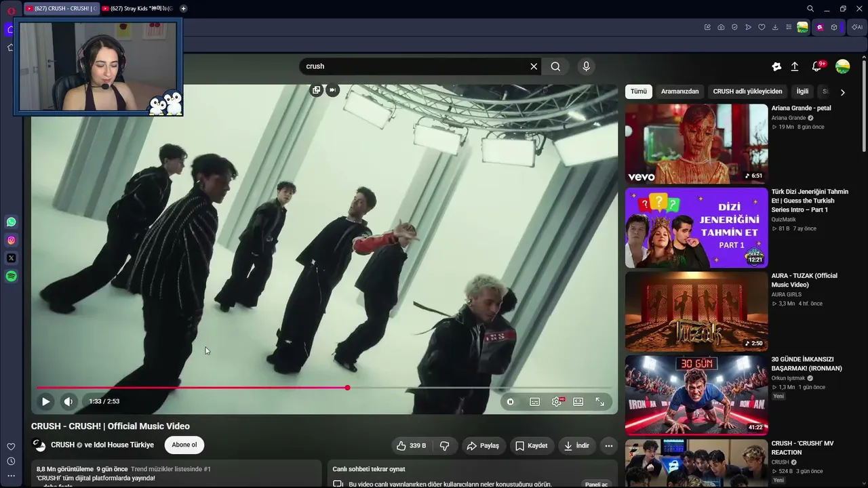Open YouTube notifications bell

[x=817, y=66]
